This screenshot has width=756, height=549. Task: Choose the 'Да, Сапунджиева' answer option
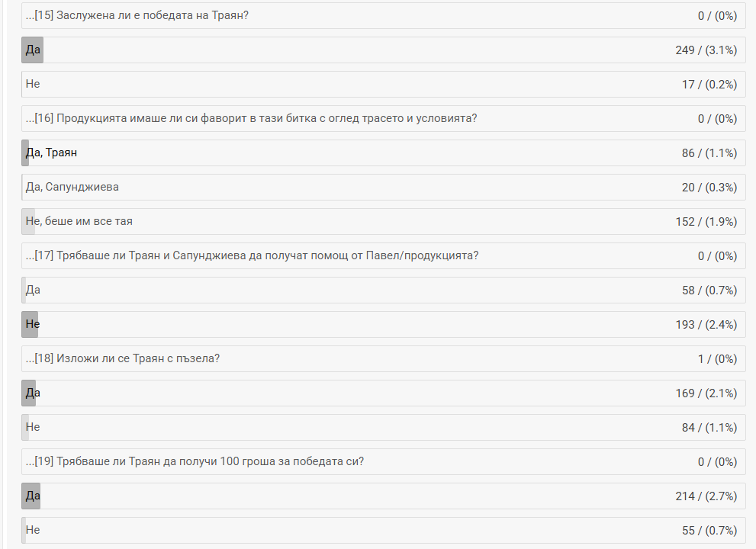click(x=72, y=187)
